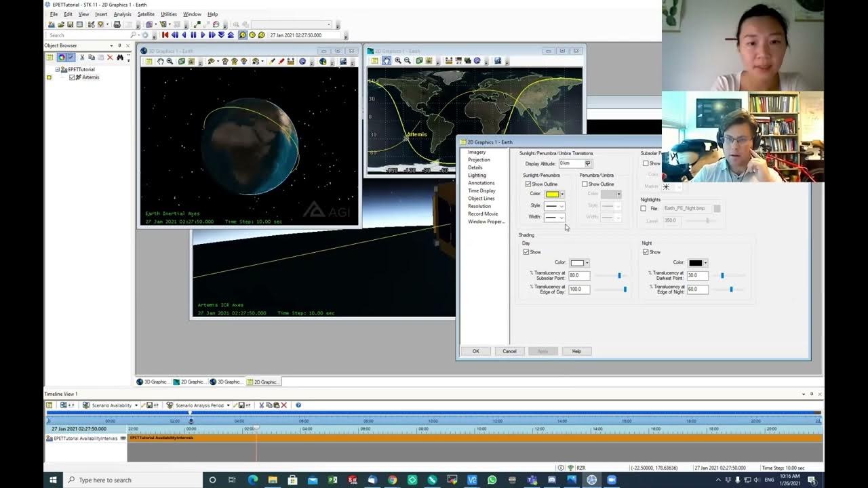This screenshot has width=868, height=488.
Task: Open Day shading Color dropdown arrow
Action: pos(587,263)
